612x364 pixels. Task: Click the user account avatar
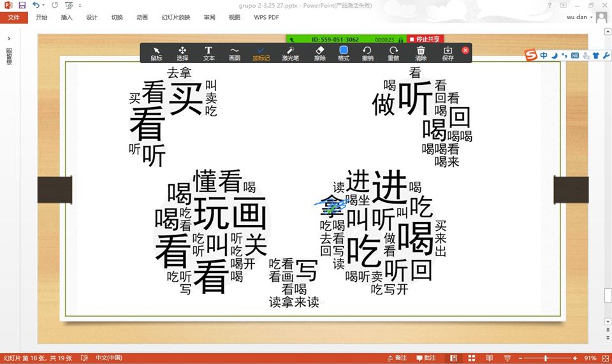[602, 17]
